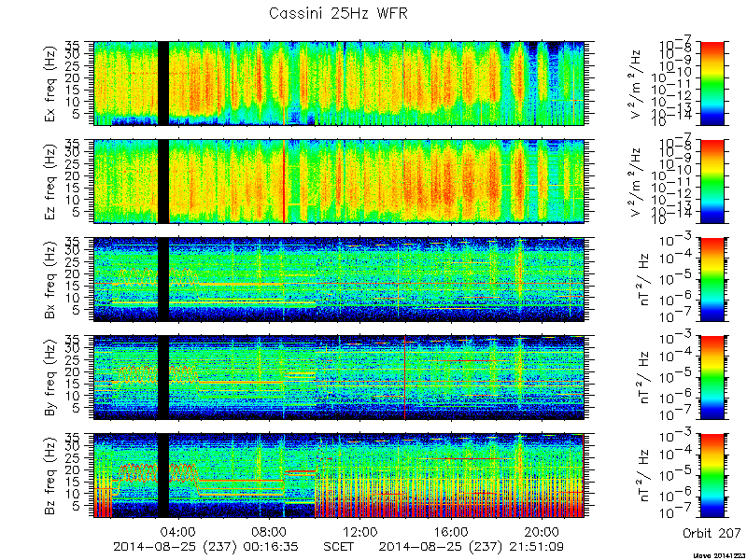
Task: Click the Bz panel 'nT²/Hz' unit label
Action: click(x=641, y=476)
